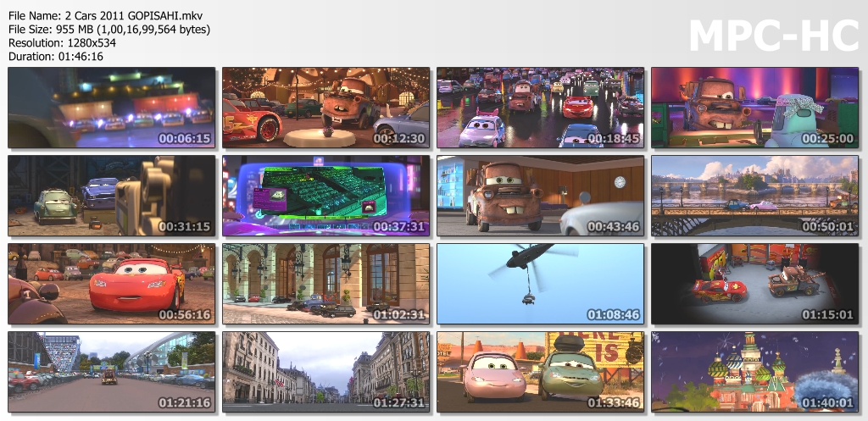Click the Duration line "01:46:16"
Viewport: 868px width, 421px height.
point(56,57)
